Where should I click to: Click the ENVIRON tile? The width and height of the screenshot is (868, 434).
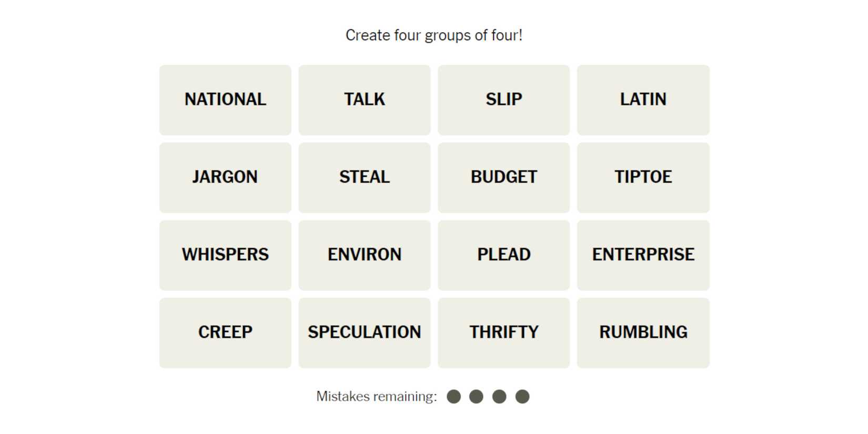(364, 255)
